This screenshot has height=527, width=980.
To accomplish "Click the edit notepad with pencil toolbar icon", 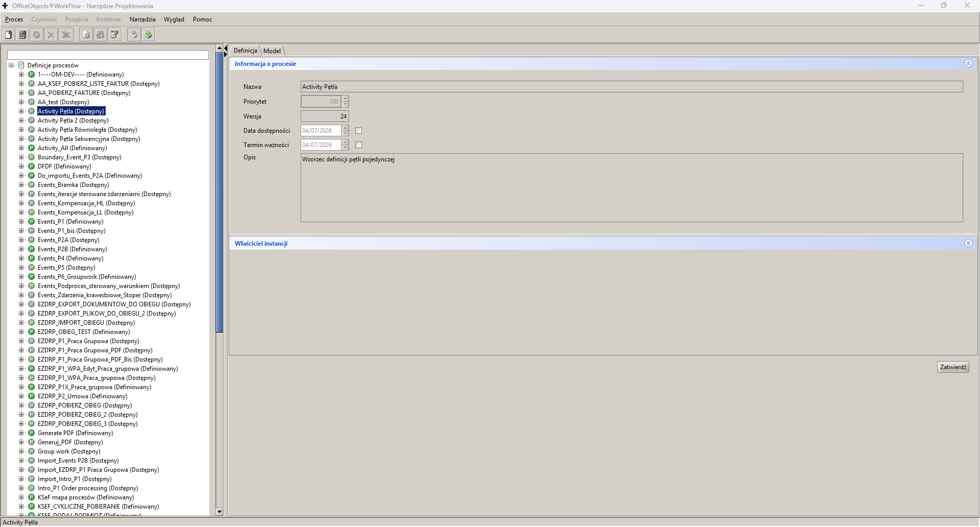I will tap(115, 35).
